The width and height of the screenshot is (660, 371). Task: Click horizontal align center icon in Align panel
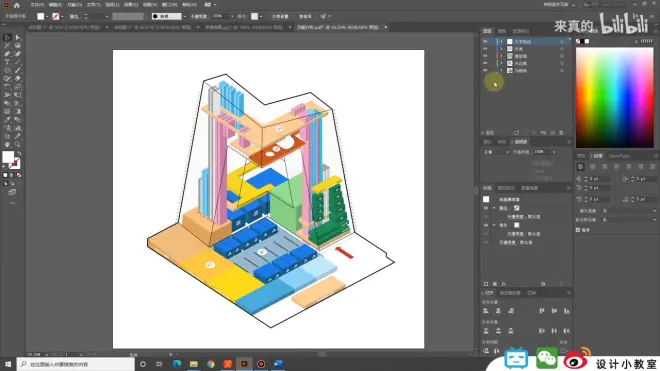498,311
